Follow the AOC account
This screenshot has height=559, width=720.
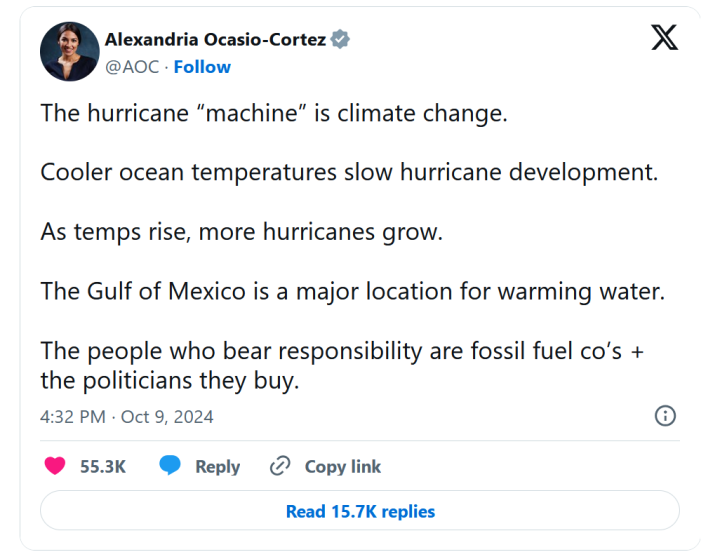[202, 67]
